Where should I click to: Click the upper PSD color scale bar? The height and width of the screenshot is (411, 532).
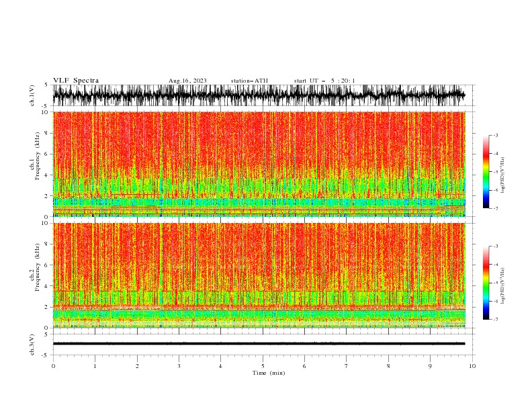[x=486, y=172]
